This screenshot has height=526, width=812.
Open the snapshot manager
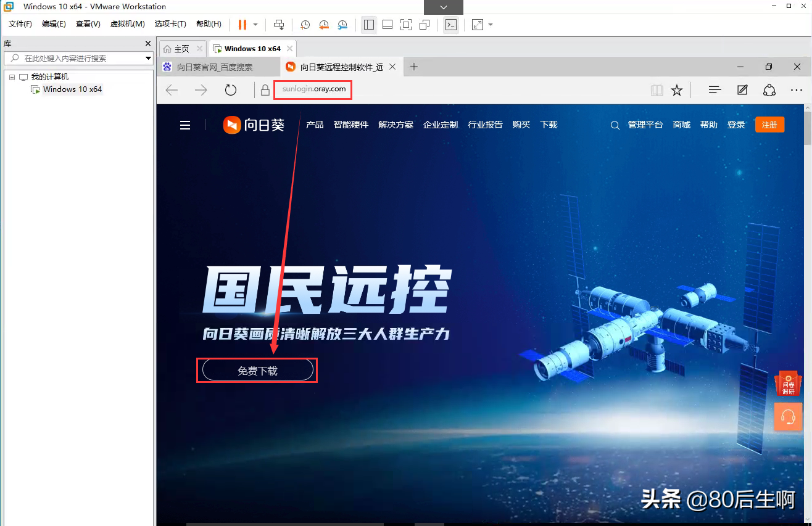[342, 25]
